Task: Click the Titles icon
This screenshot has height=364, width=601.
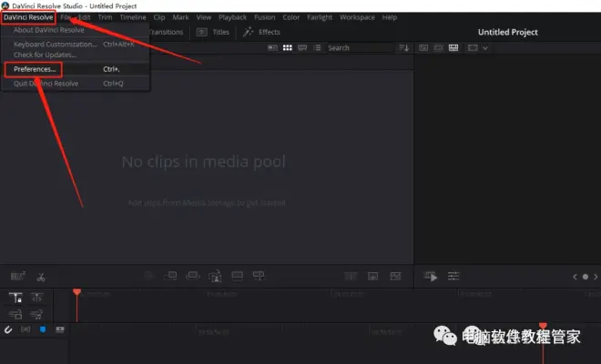Action: [201, 32]
